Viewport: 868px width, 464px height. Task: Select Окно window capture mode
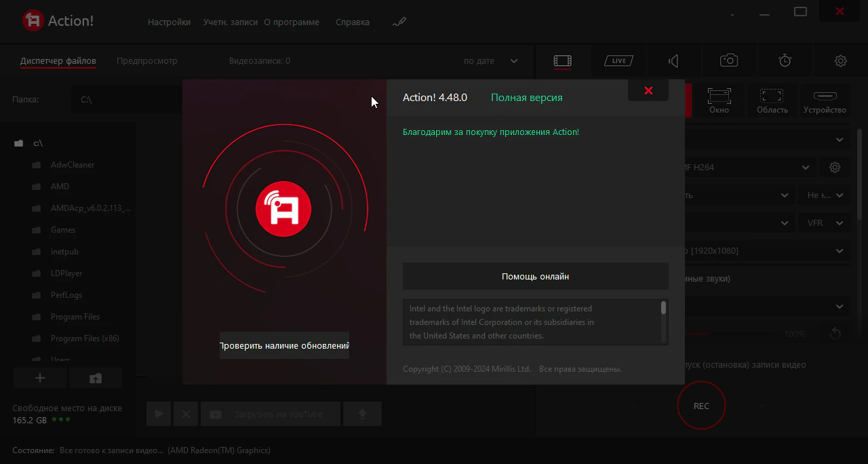tap(719, 100)
